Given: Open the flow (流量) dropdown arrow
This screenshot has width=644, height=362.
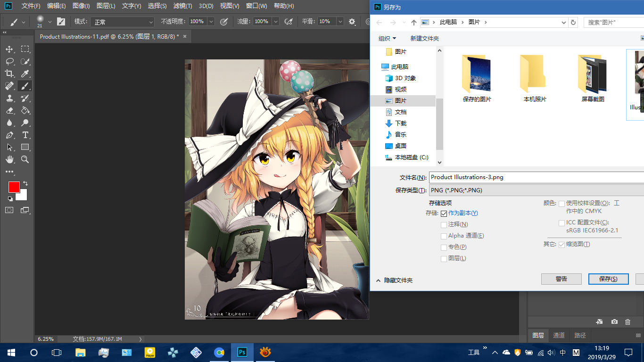Looking at the screenshot, I should pyautogui.click(x=275, y=22).
